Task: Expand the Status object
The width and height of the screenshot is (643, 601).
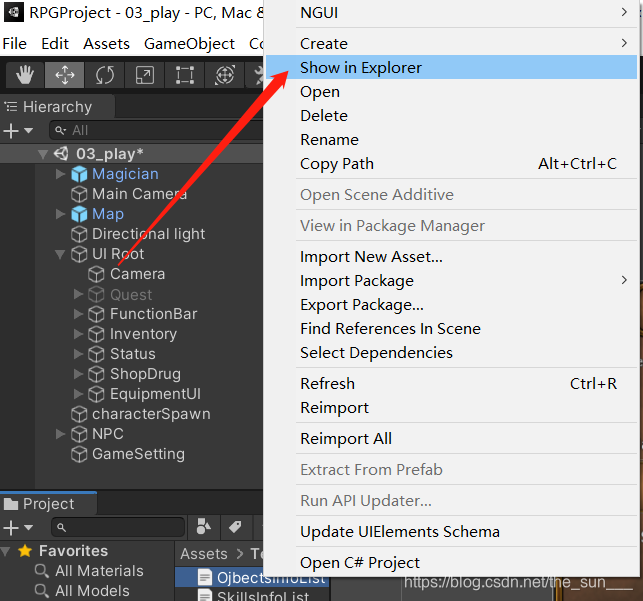Action: coord(78,354)
